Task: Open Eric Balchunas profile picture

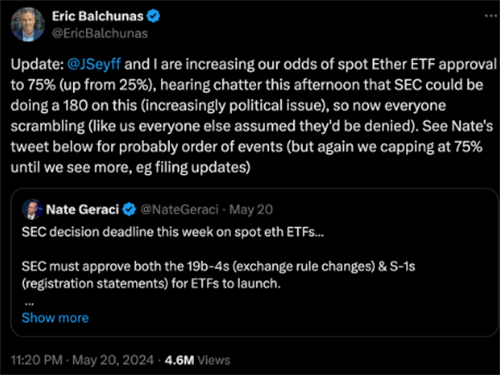Action: 28,25
